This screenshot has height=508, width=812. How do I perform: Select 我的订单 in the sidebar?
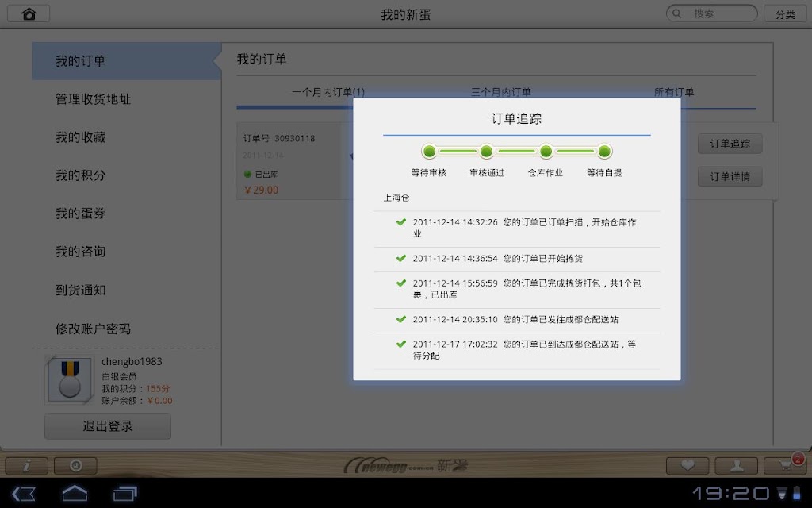pos(126,61)
